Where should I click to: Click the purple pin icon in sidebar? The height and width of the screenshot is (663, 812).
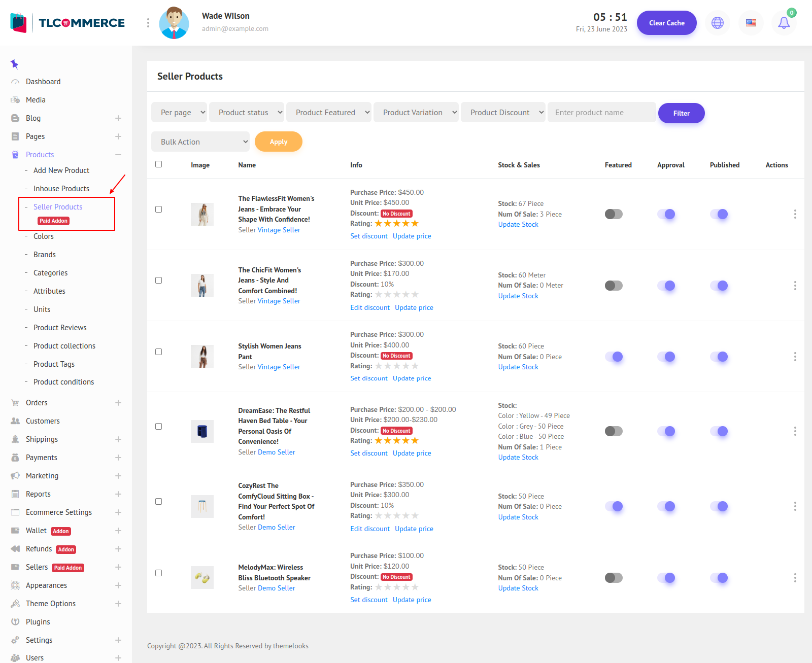click(x=14, y=64)
